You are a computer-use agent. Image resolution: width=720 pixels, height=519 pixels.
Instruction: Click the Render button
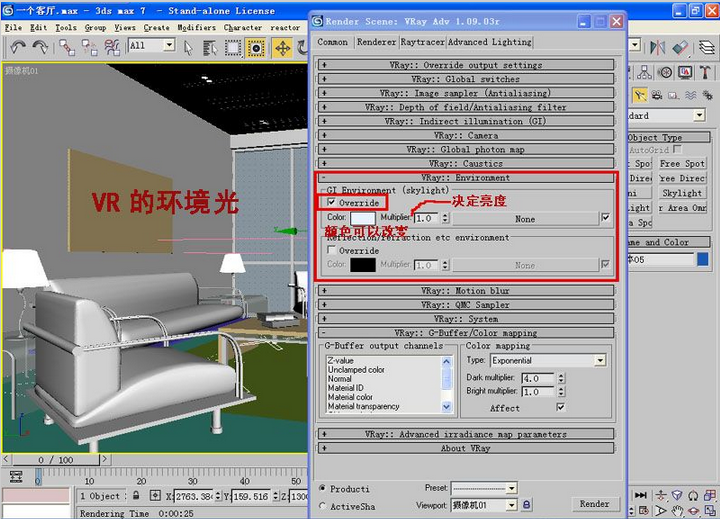point(594,504)
